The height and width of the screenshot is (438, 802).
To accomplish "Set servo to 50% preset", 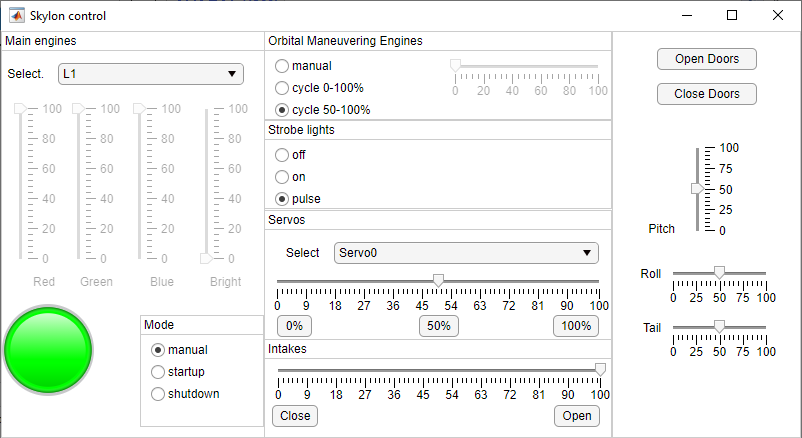I will (438, 326).
